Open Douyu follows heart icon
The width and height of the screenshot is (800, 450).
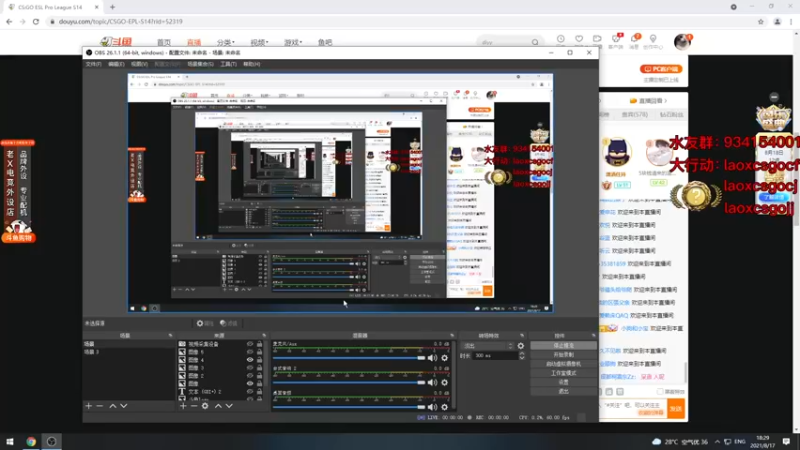coord(579,39)
